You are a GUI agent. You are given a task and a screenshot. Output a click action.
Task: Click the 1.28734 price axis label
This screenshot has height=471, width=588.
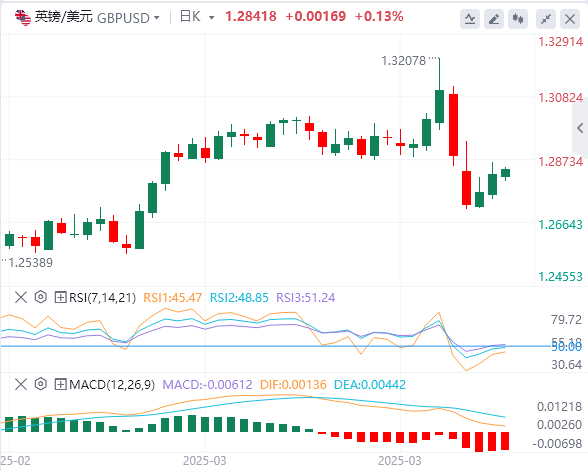[561, 162]
